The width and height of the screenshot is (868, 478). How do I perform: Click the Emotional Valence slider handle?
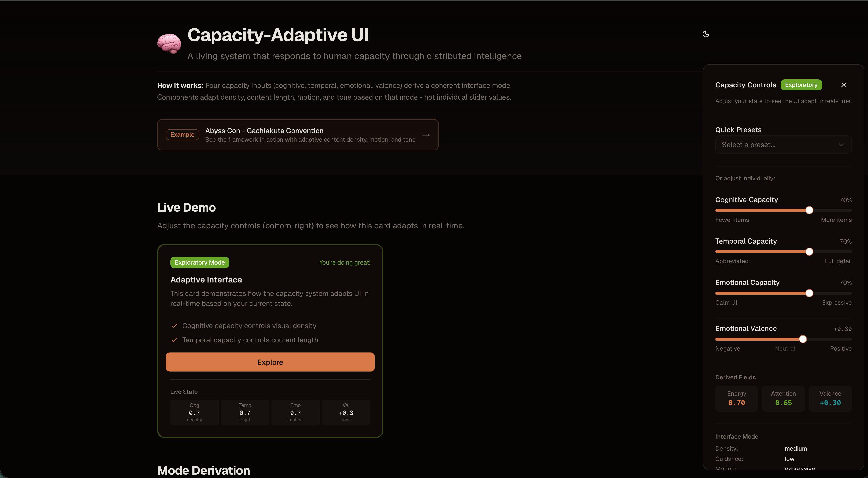point(803,339)
